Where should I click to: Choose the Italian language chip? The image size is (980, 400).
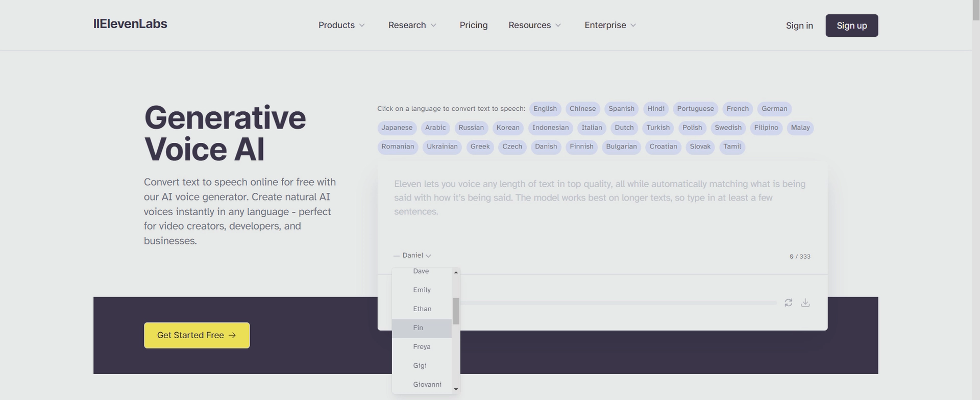click(x=592, y=128)
